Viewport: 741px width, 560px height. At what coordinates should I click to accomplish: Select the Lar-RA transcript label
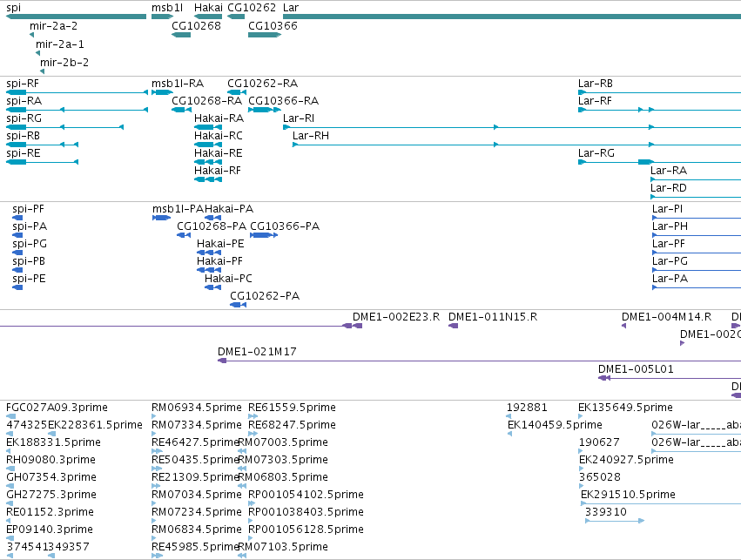coord(669,171)
